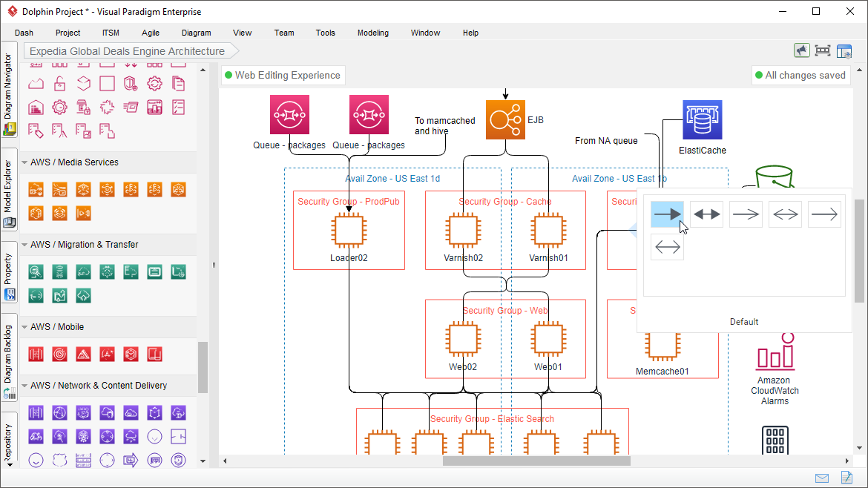Click the Expedia Global Deals Engine Architecture breadcrumb
The image size is (868, 488).
[131, 51]
